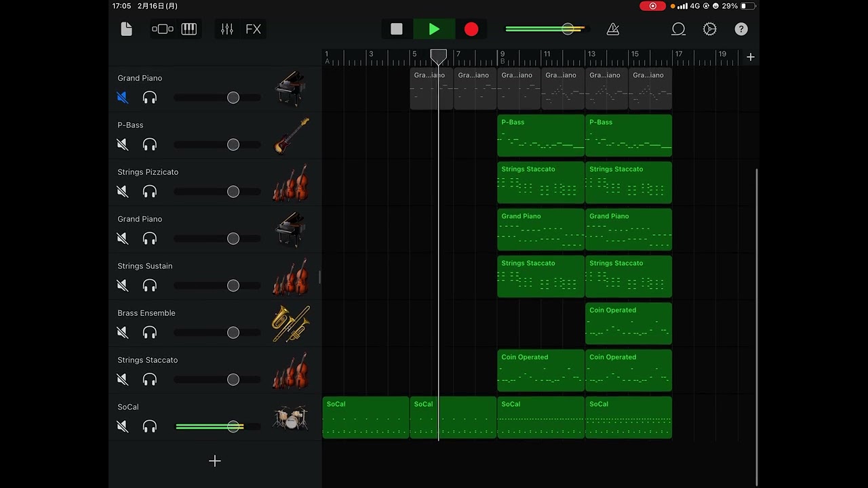
Task: Solo the Strings Sustain track
Action: coord(150,285)
